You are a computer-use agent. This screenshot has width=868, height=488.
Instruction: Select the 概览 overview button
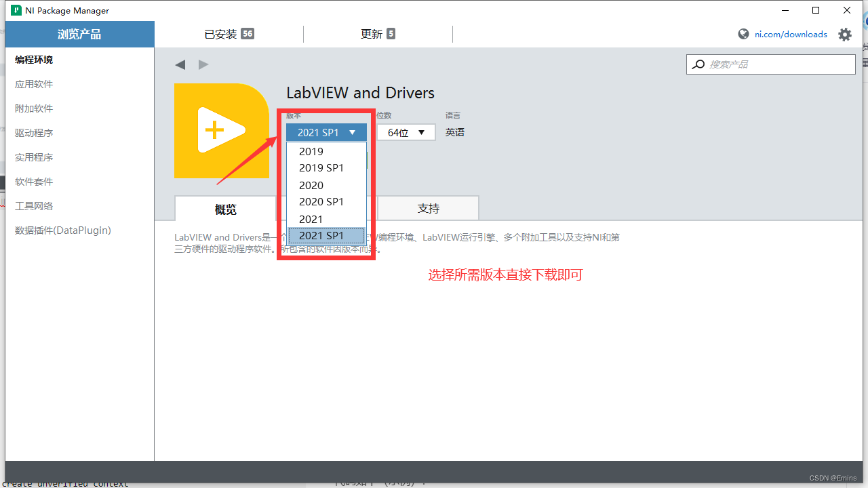point(226,209)
